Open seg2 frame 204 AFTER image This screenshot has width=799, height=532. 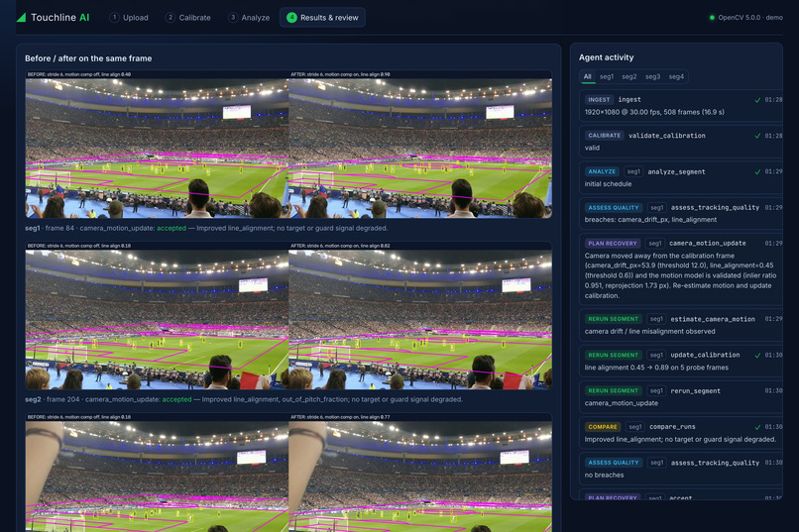tap(420, 319)
